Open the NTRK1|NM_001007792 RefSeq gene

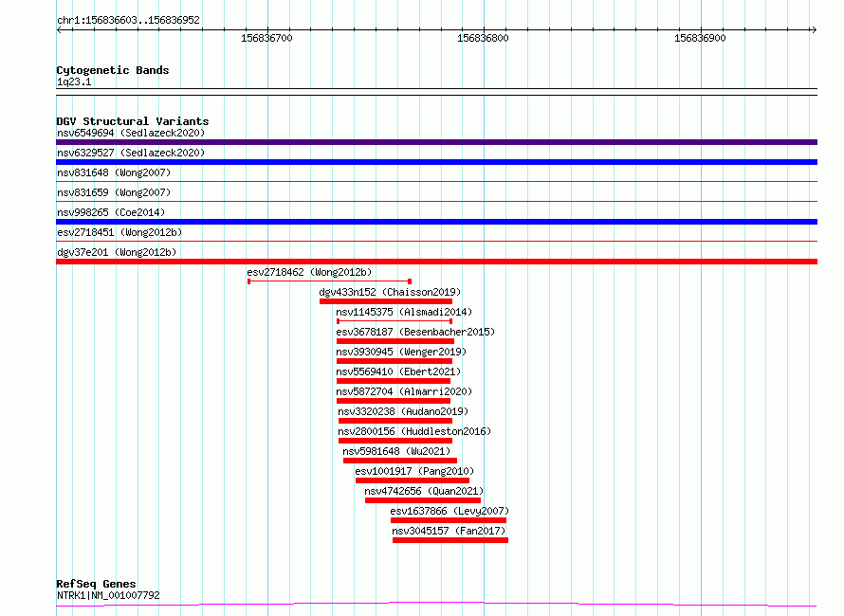click(x=108, y=595)
